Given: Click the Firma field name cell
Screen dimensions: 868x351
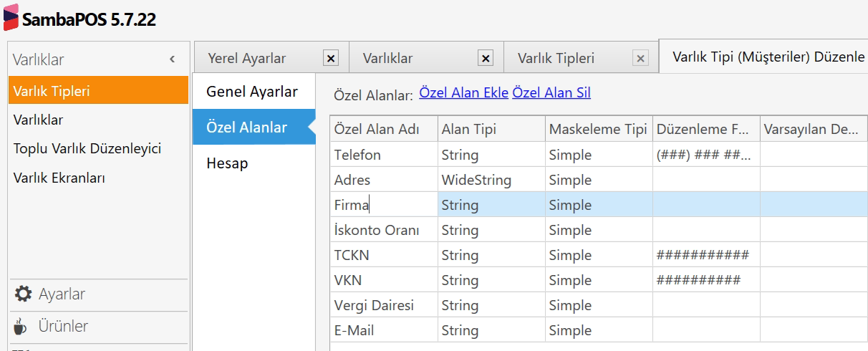Looking at the screenshot, I should [383, 206].
